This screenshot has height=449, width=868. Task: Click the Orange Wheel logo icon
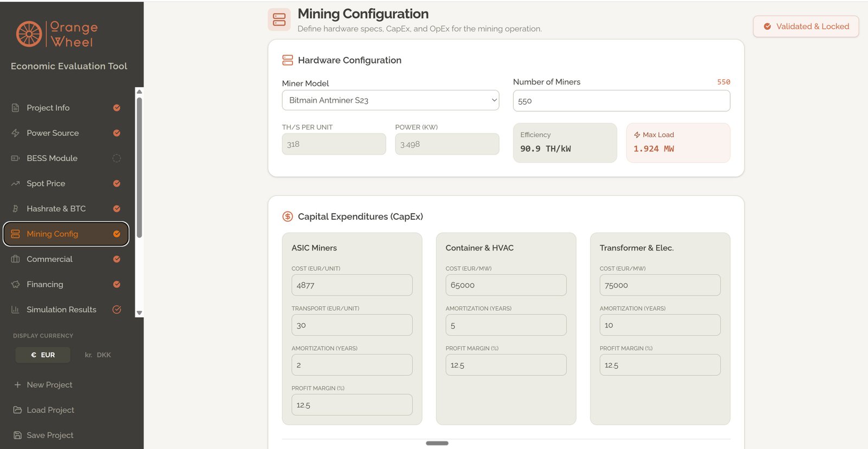(29, 34)
